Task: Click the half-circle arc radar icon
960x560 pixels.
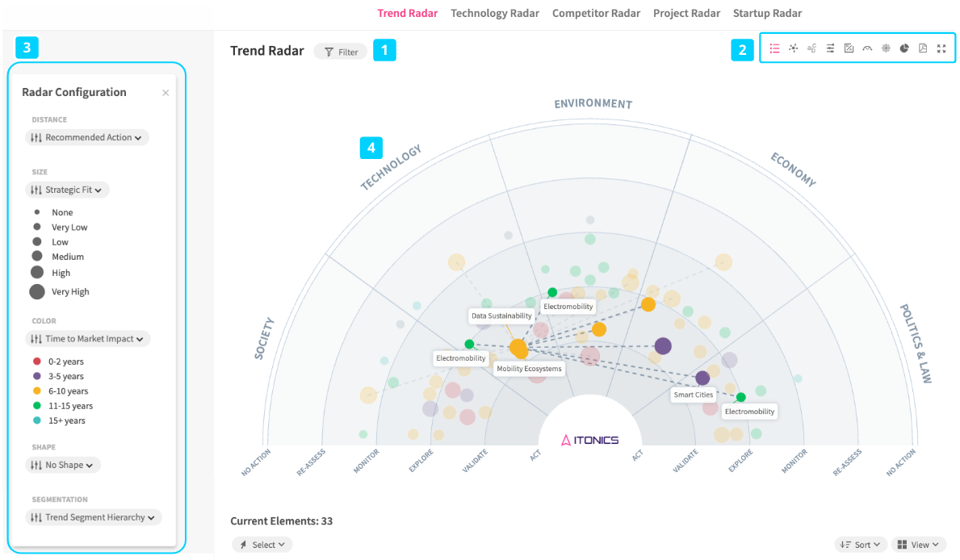Action: point(867,48)
